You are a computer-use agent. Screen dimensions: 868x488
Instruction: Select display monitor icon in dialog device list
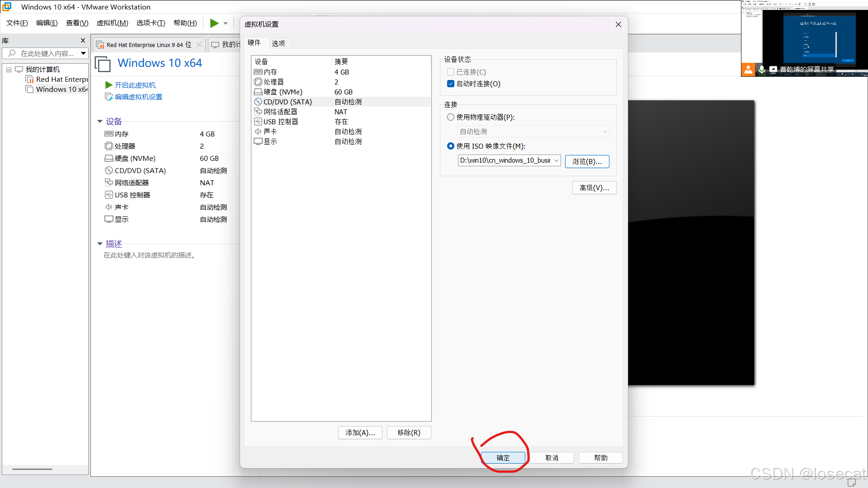click(258, 141)
